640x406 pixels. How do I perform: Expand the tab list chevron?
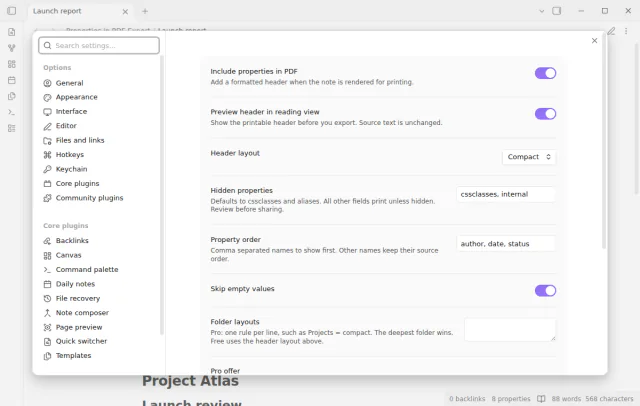click(542, 11)
